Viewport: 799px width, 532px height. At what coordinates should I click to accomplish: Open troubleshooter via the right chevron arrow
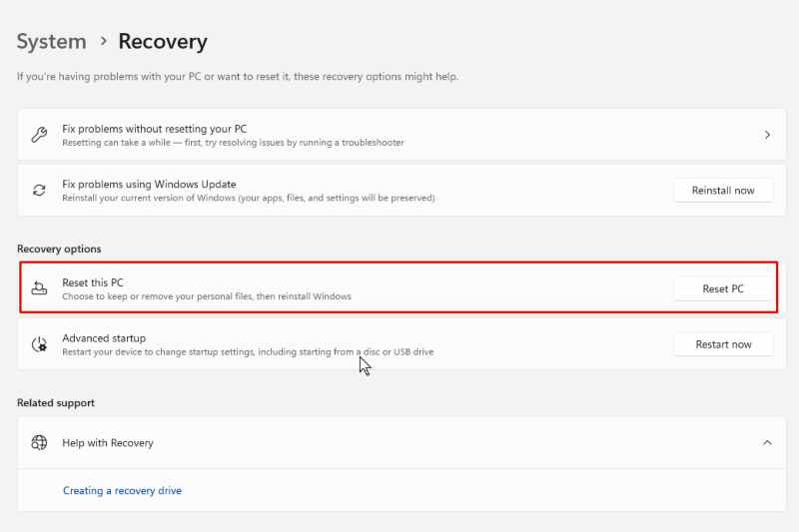point(767,135)
